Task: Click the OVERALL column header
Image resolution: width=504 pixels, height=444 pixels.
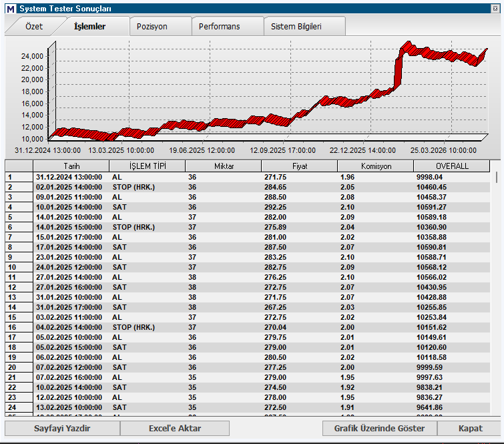Action: coord(452,166)
